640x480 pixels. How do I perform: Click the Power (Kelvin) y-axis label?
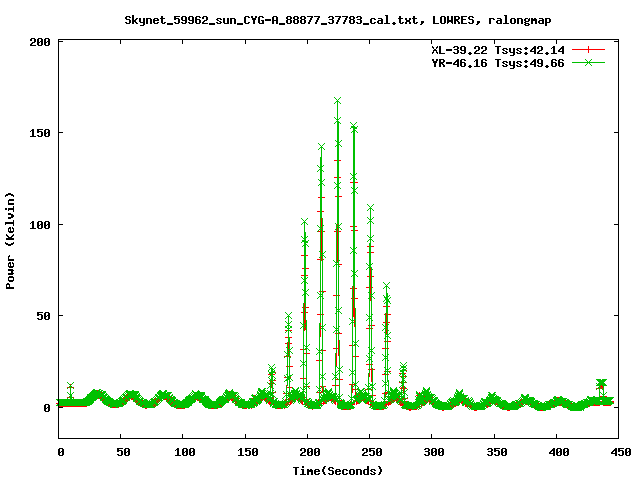click(x=10, y=241)
